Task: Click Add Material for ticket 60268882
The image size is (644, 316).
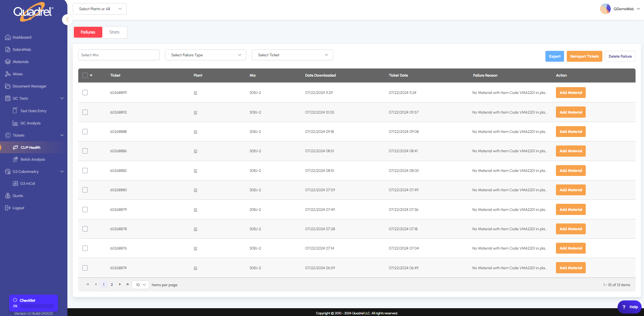Action: [571, 171]
